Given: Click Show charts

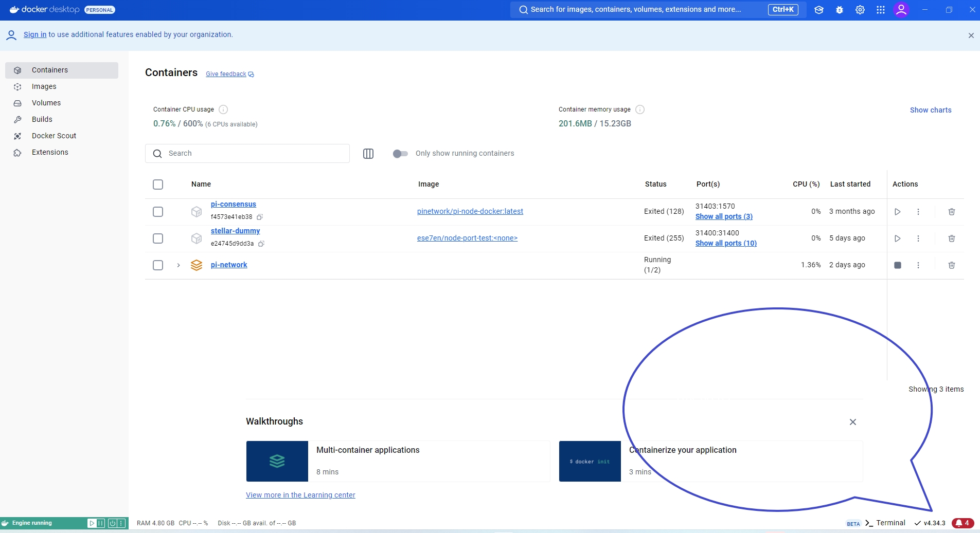Looking at the screenshot, I should (931, 110).
